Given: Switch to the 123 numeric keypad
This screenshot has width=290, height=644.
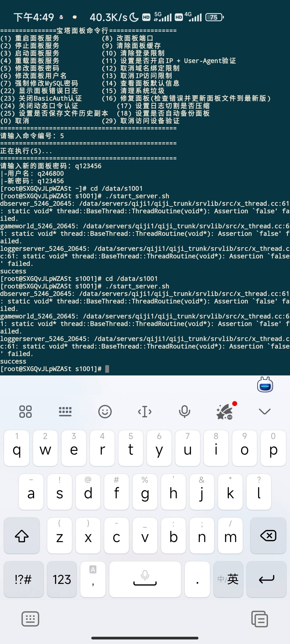Looking at the screenshot, I should click(62, 579).
